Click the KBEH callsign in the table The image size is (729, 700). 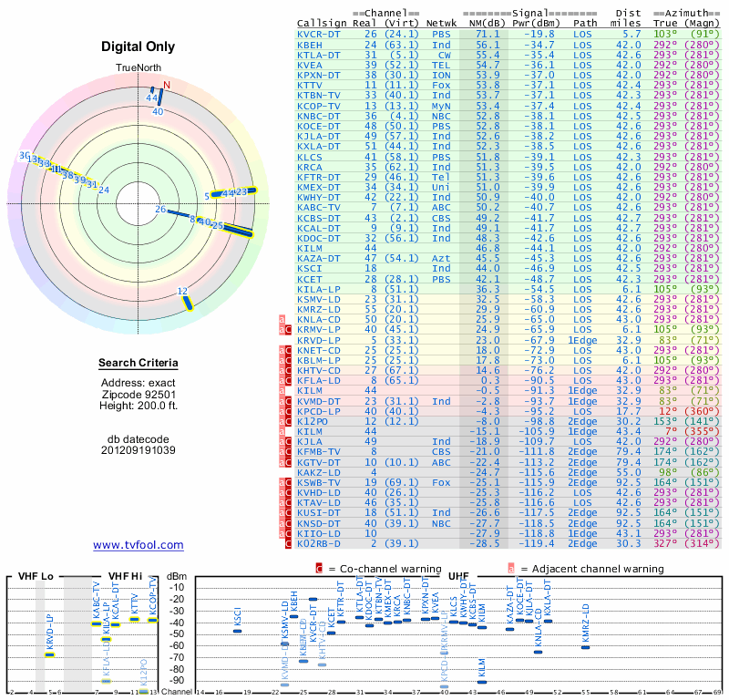click(x=310, y=45)
